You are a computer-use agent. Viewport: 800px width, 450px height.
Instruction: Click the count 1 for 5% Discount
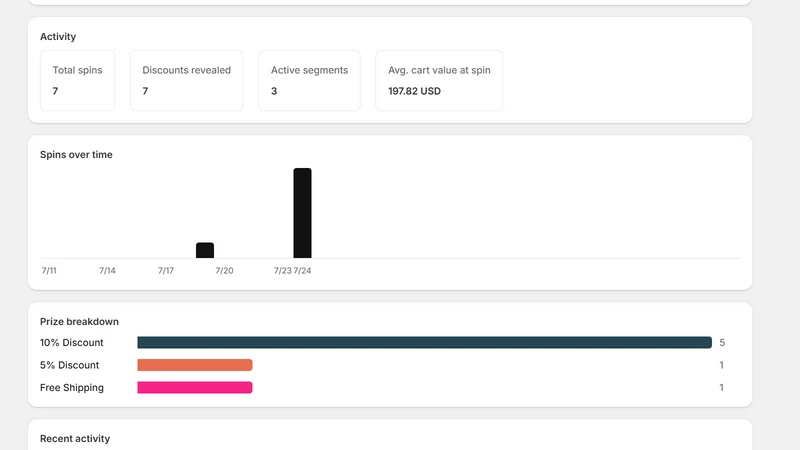(721, 365)
